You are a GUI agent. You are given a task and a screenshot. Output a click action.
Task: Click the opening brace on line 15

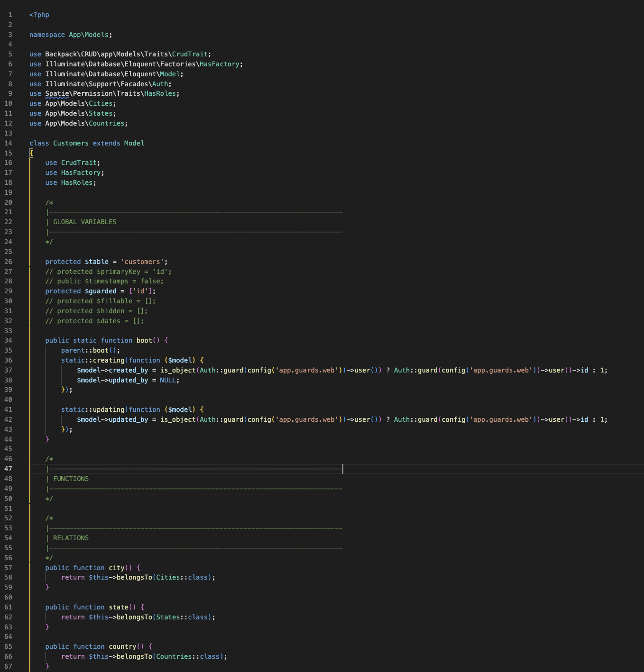coord(31,153)
